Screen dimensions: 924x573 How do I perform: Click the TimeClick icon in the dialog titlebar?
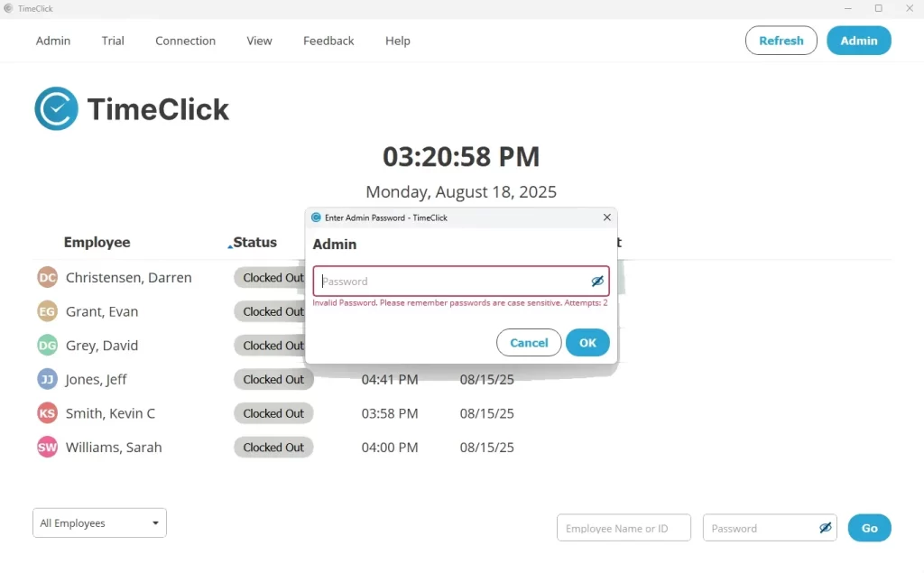[x=315, y=217]
